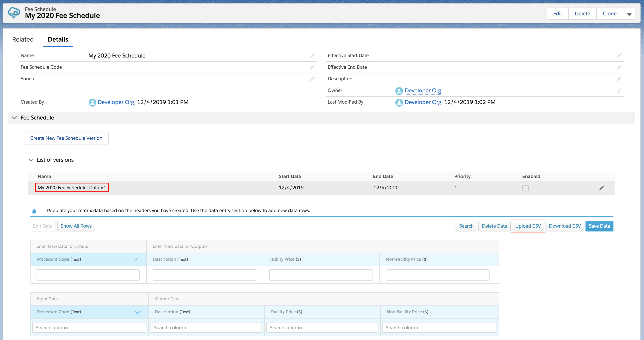The width and height of the screenshot is (644, 340).
Task: Toggle Enabled checkbox for Data V1 version
Action: (525, 188)
